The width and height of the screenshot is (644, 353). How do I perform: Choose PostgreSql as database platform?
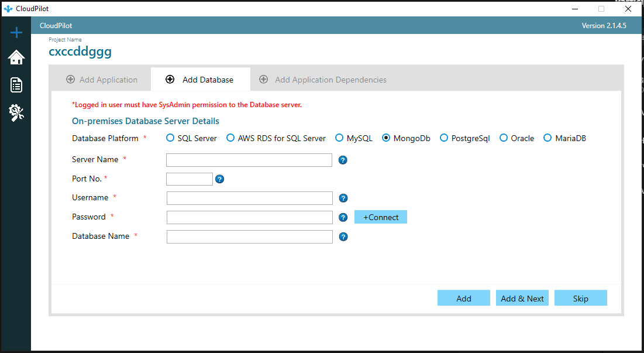[444, 138]
